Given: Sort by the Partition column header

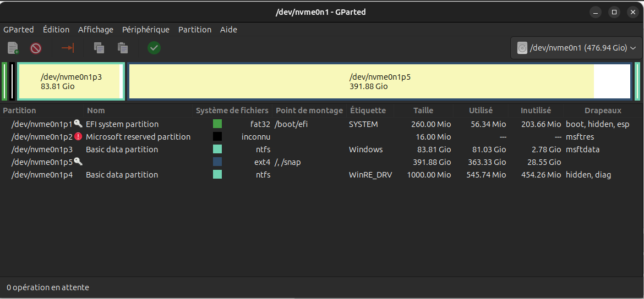Looking at the screenshot, I should 42,110.
